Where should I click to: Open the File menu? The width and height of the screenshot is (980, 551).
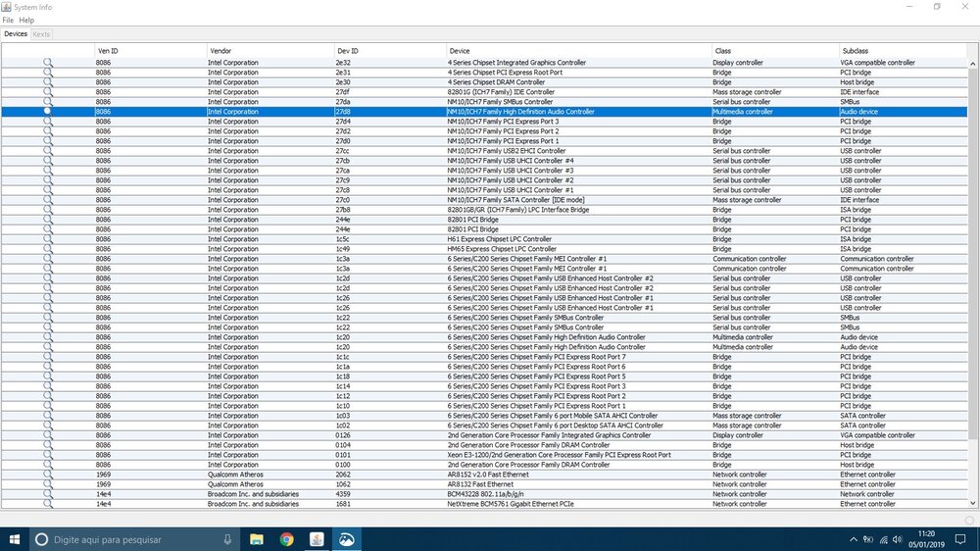pyautogui.click(x=8, y=20)
